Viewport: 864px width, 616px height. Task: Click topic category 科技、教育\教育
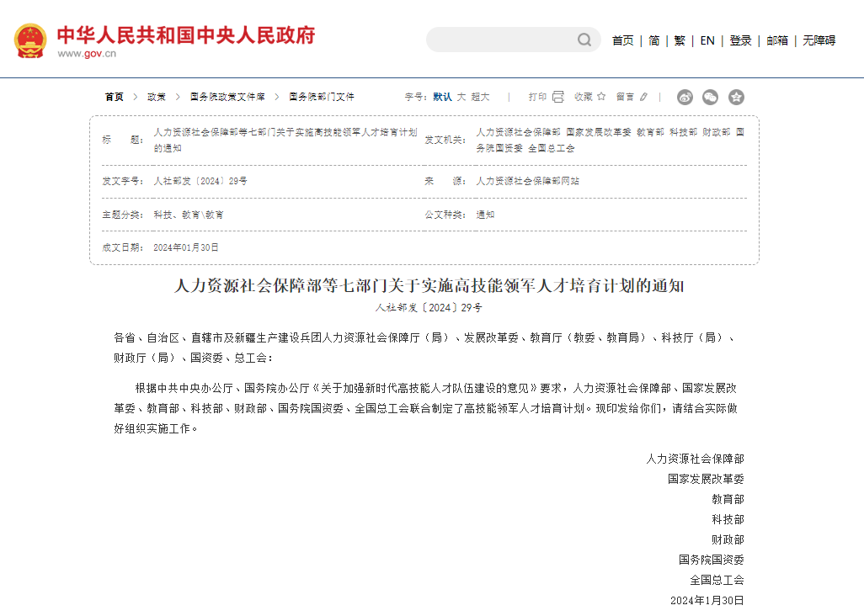point(189,215)
